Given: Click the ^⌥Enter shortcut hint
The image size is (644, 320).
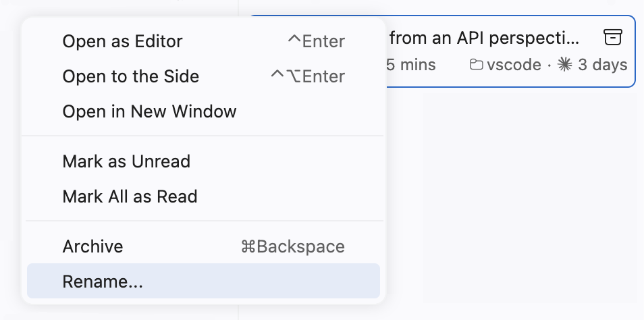Looking at the screenshot, I should 307,76.
